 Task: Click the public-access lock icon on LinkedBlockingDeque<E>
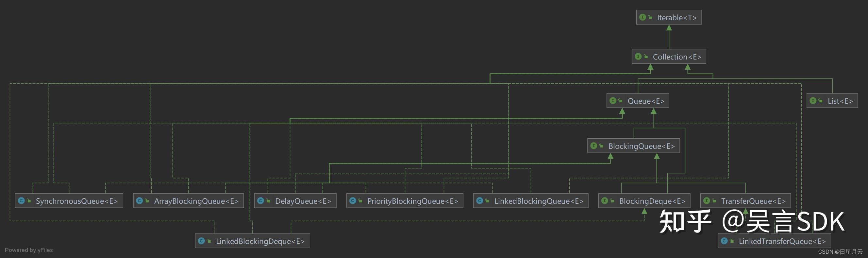(209, 241)
